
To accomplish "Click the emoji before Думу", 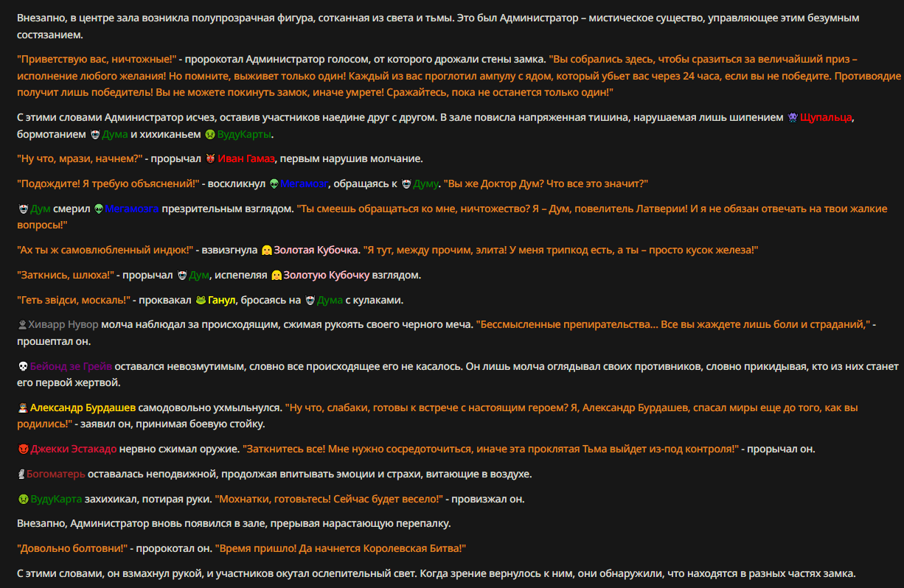I will [x=406, y=183].
